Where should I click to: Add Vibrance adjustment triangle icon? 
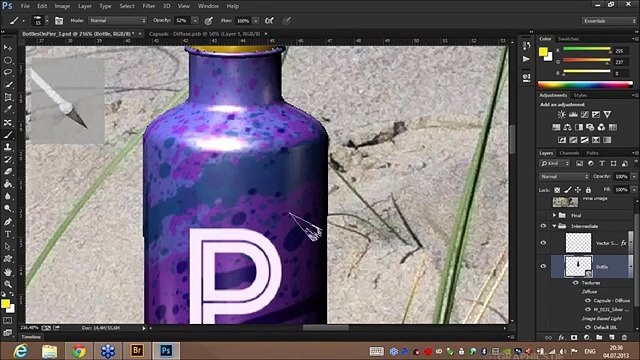coord(607,115)
